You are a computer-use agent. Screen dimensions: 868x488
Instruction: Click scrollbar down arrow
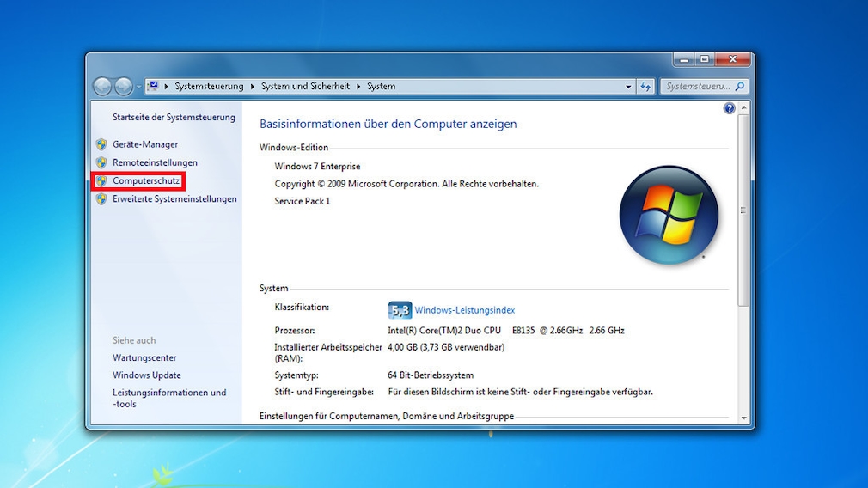[743, 418]
